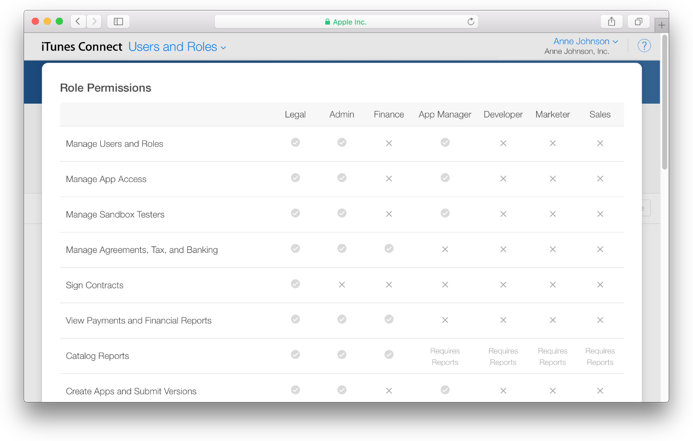Go back with Safari back arrow

click(78, 21)
